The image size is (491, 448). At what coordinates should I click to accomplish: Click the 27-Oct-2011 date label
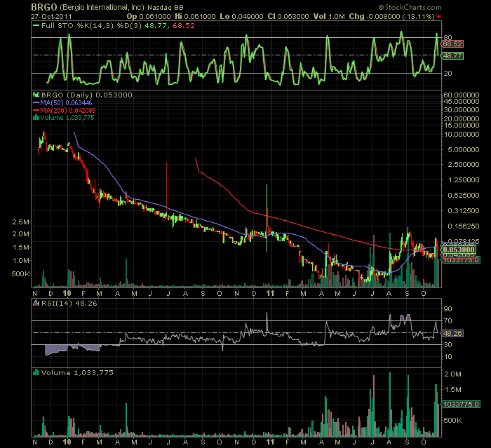51,17
